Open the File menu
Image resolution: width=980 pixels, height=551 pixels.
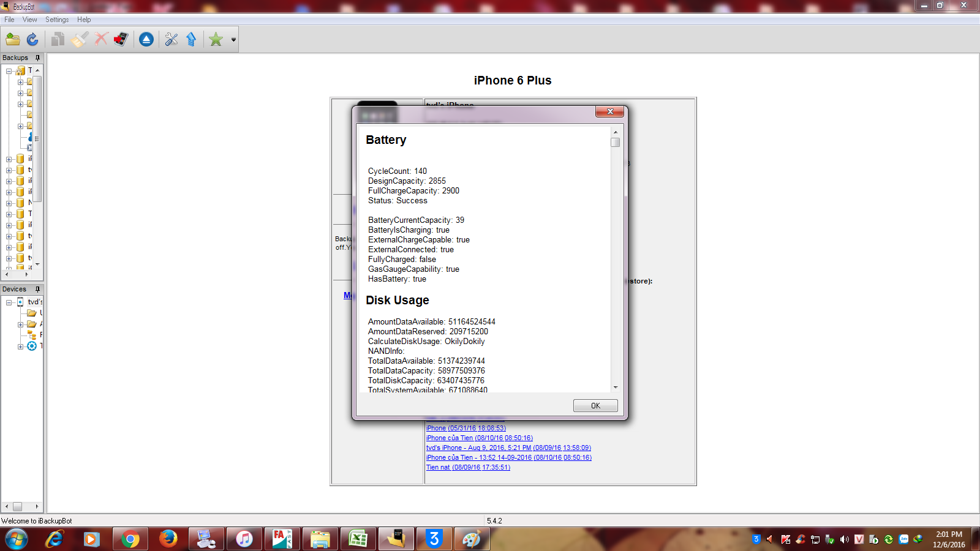tap(9, 20)
